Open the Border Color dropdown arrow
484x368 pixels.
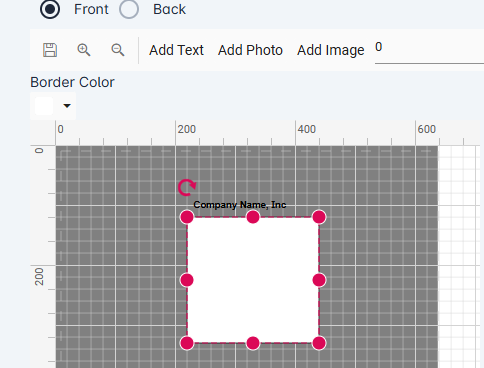67,106
